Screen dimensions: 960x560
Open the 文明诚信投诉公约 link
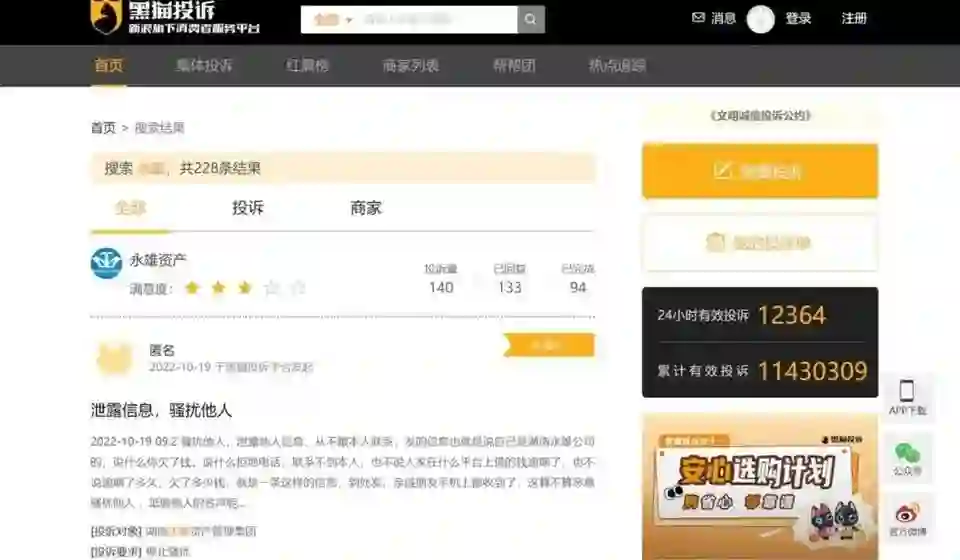760,115
